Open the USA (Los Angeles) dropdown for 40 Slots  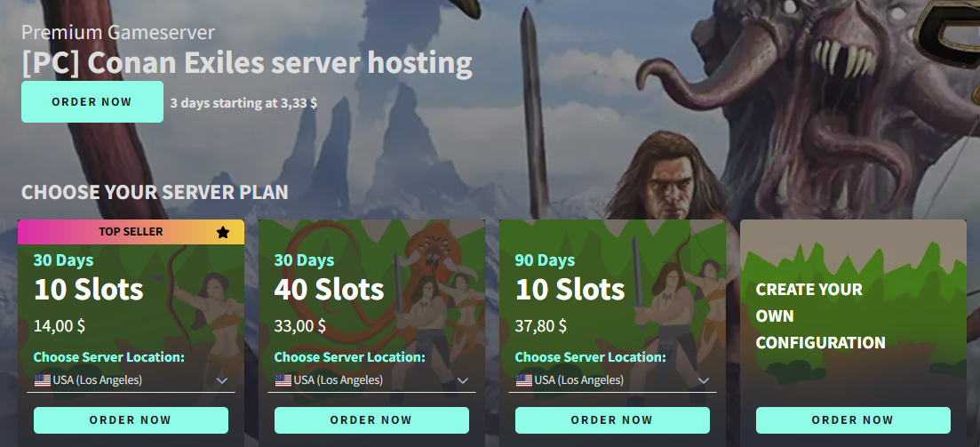pos(371,380)
